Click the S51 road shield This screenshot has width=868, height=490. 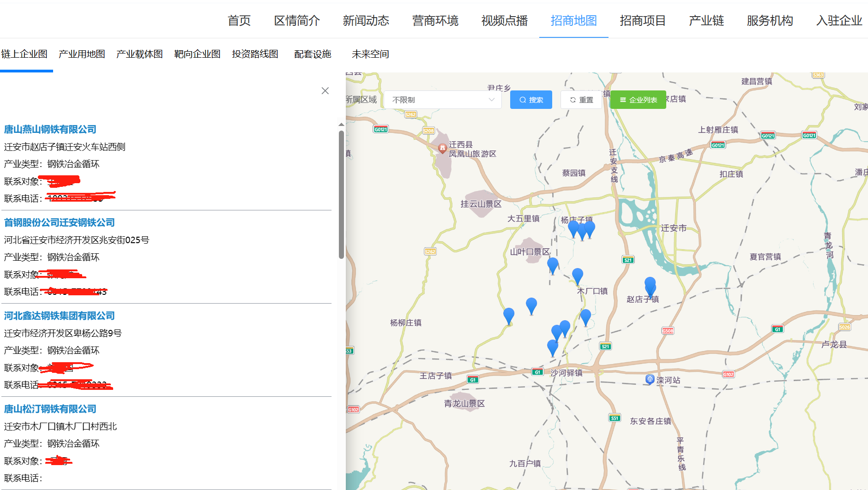(615, 418)
